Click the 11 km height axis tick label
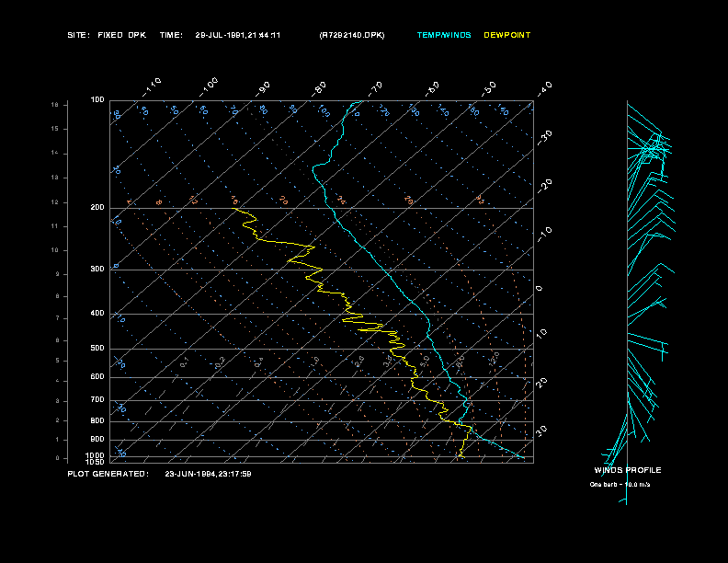The width and height of the screenshot is (728, 563). [55, 226]
